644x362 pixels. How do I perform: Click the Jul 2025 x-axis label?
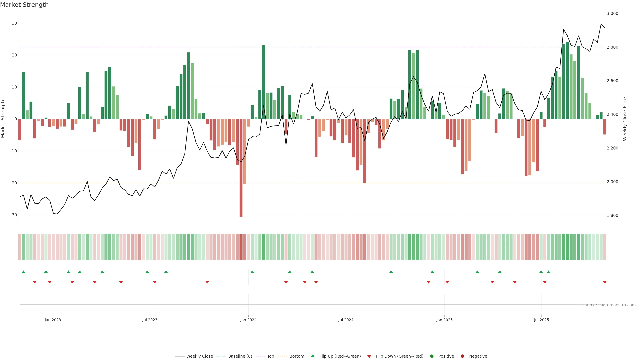541,320
